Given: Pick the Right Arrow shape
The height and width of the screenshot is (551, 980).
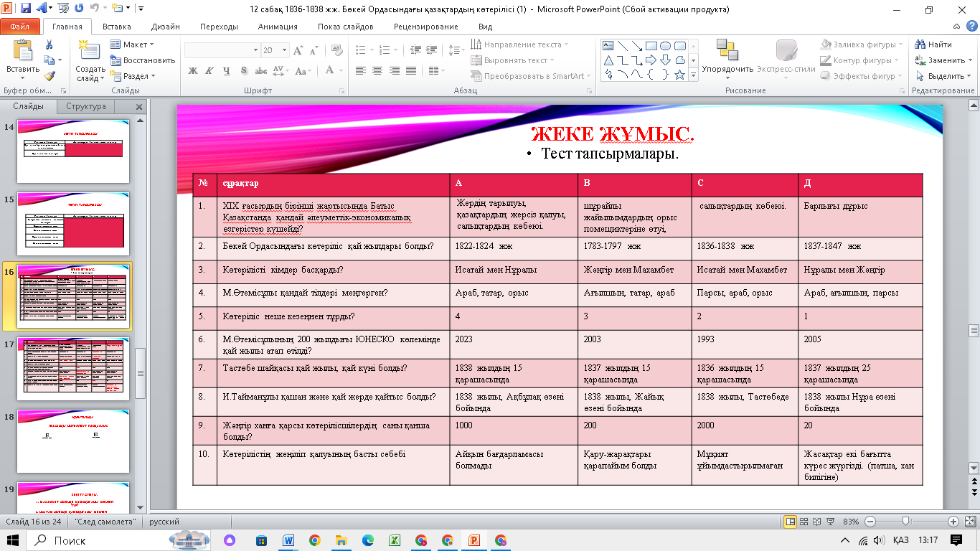Looking at the screenshot, I should (x=651, y=60).
